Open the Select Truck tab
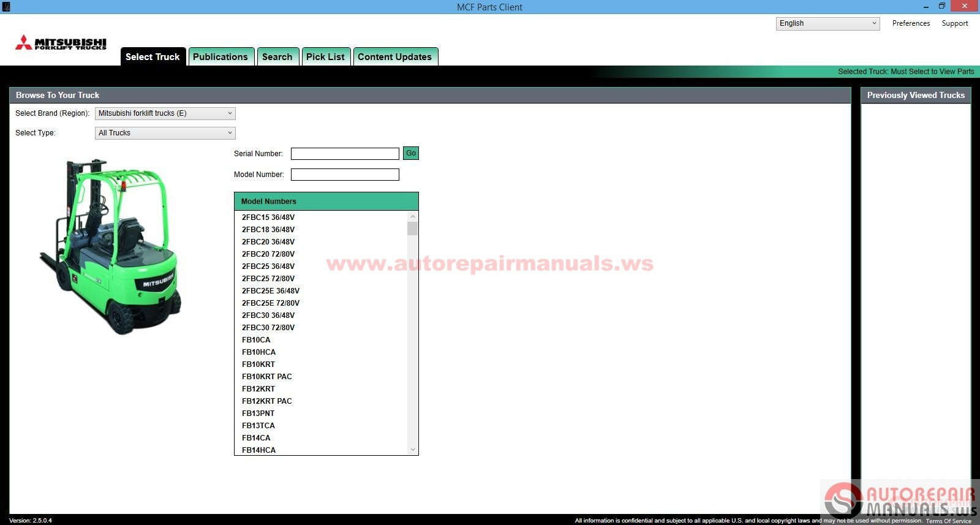 (153, 56)
